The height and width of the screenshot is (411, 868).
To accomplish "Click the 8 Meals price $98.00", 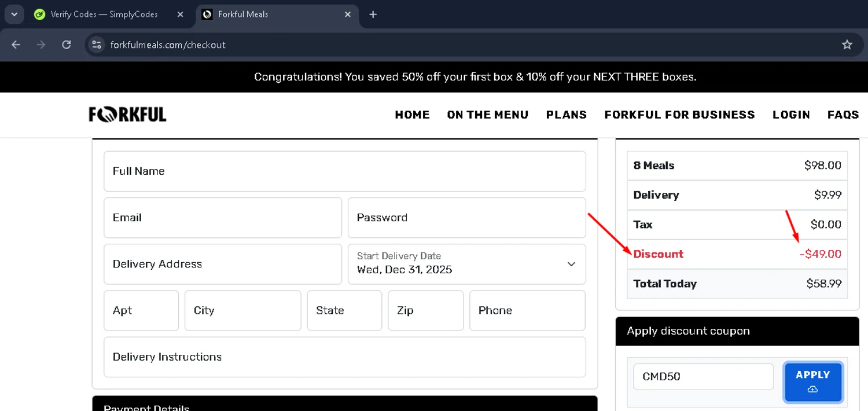I will click(823, 166).
